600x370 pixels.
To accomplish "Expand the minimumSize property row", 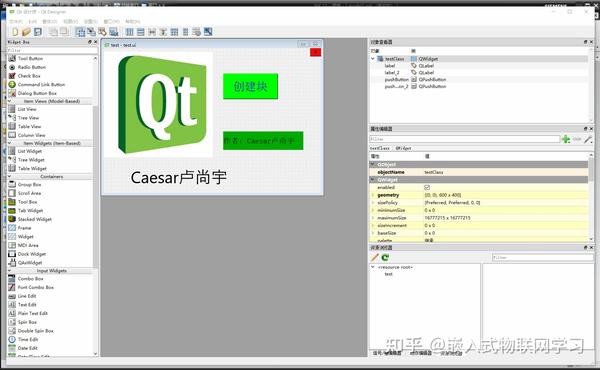I will [x=373, y=210].
